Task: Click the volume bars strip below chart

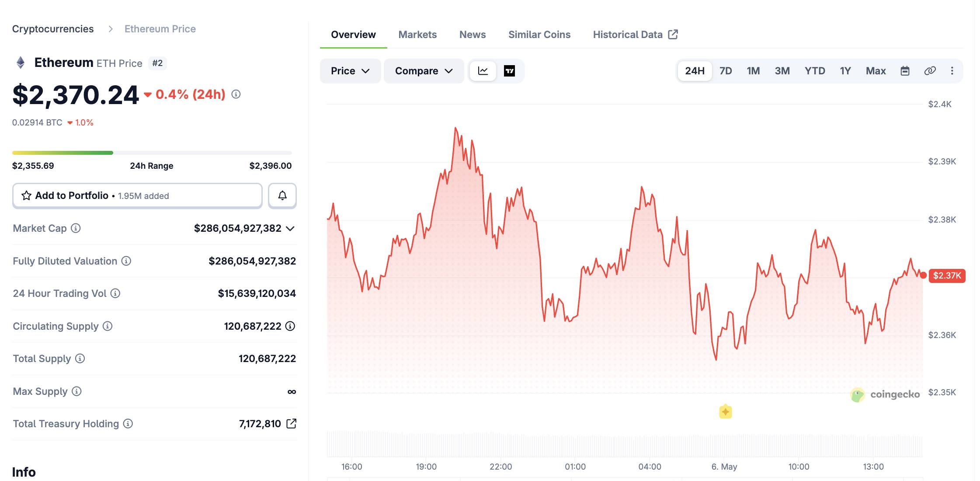Action: tap(625, 444)
